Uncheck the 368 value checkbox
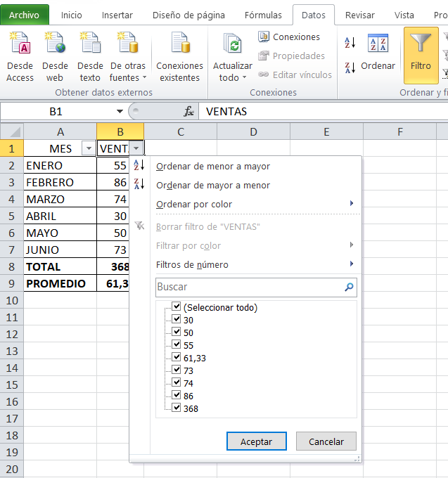Image resolution: width=448 pixels, height=478 pixels. [177, 408]
